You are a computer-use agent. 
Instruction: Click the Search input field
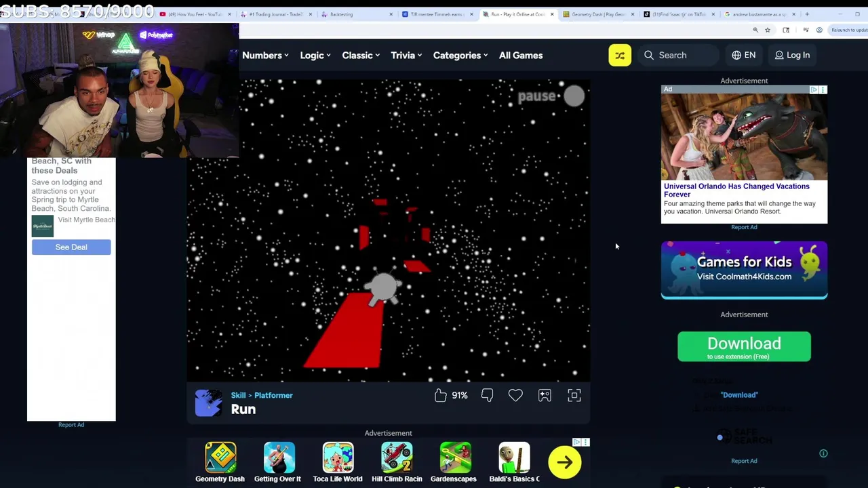click(679, 56)
